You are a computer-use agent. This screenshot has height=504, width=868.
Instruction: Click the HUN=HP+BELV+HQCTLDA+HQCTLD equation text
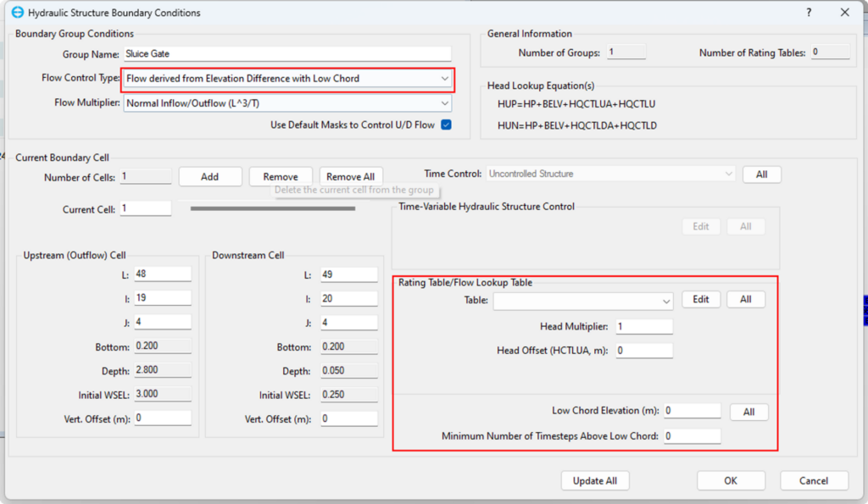(x=577, y=125)
